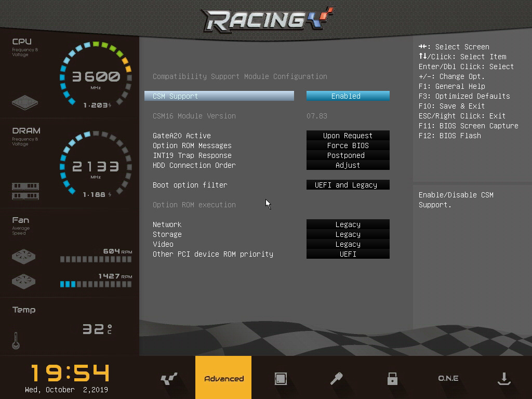Open the Save & Exit download-arrow tab
This screenshot has height=399, width=532.
[x=504, y=378]
